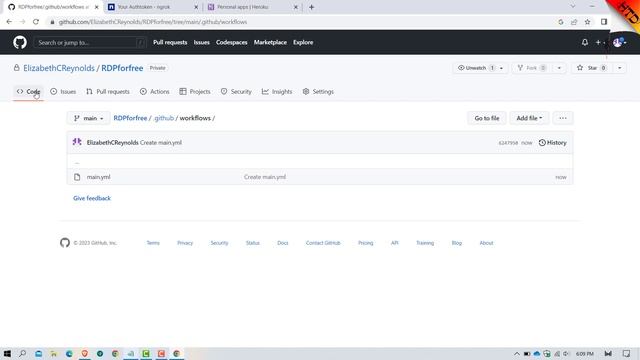This screenshot has height=360, width=640.
Task: Open Explore in top navigation
Action: pos(303,42)
